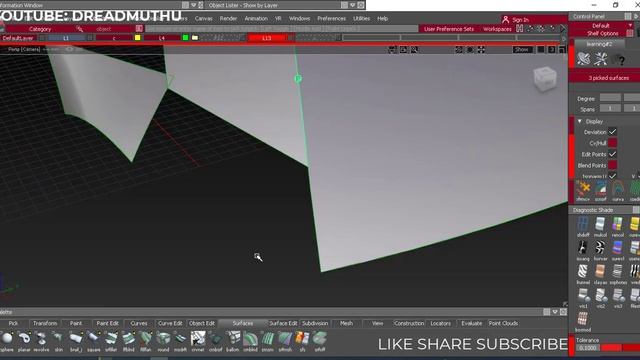
Task: Open the Utilities menu
Action: (x=361, y=18)
